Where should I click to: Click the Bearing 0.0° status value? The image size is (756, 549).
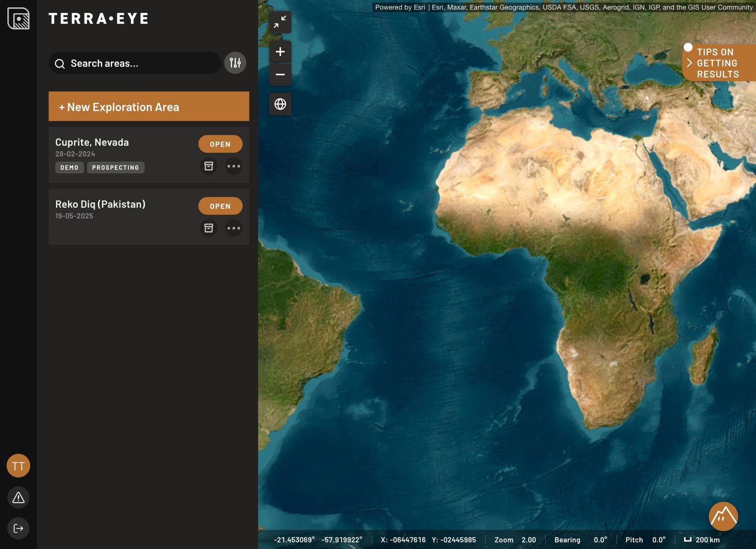pyautogui.click(x=581, y=540)
